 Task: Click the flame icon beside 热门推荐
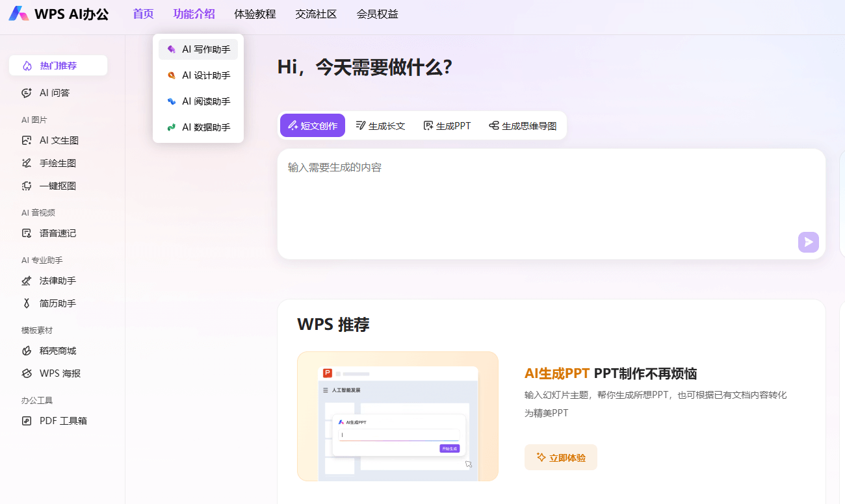coord(27,66)
